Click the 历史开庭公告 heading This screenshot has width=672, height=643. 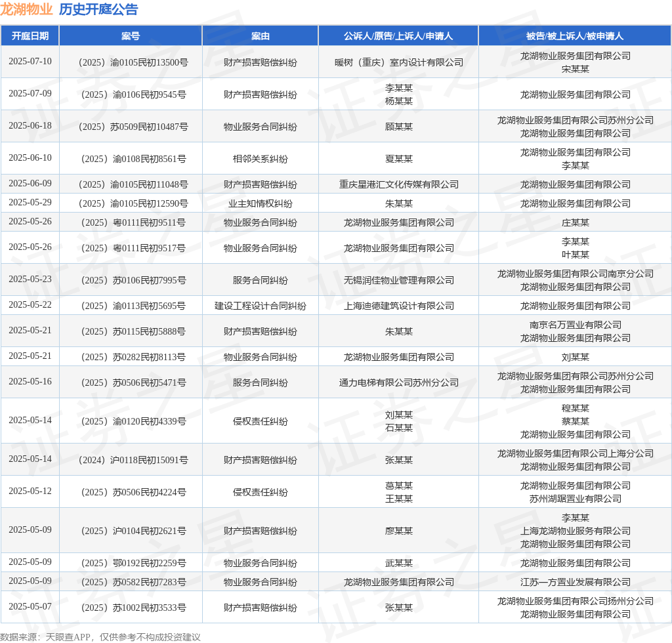coord(98,9)
